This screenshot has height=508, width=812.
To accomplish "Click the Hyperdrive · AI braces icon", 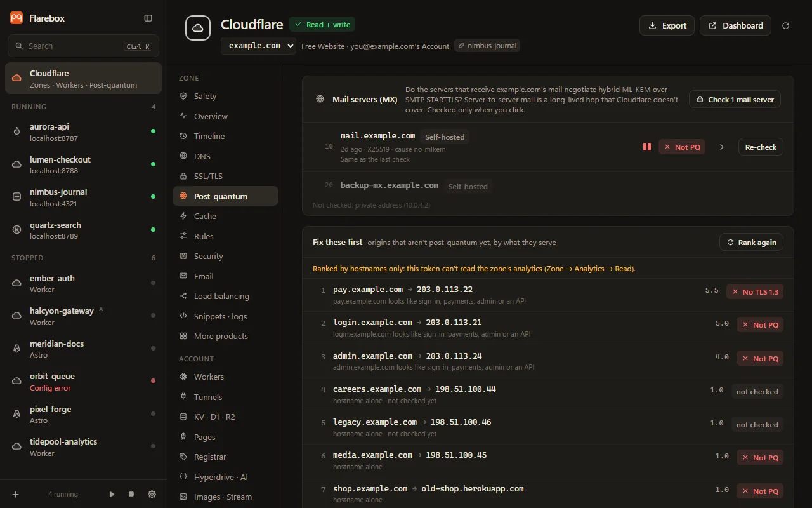I will click(x=183, y=477).
